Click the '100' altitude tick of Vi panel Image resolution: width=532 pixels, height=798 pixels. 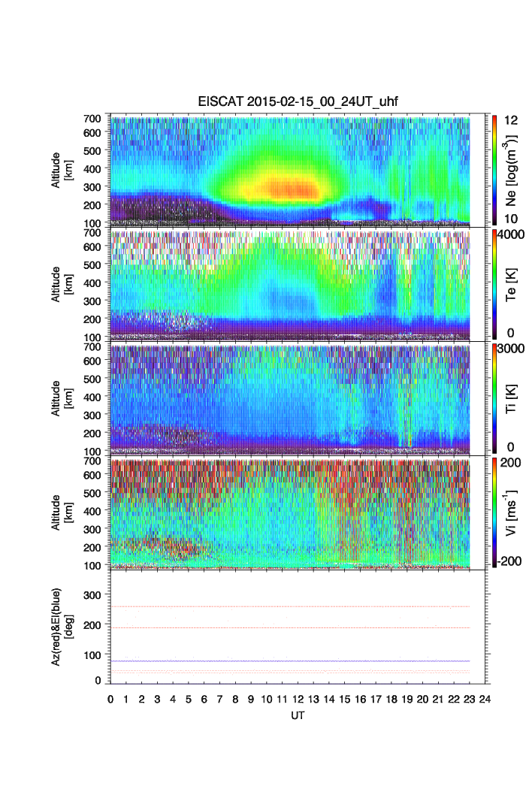tap(92, 565)
